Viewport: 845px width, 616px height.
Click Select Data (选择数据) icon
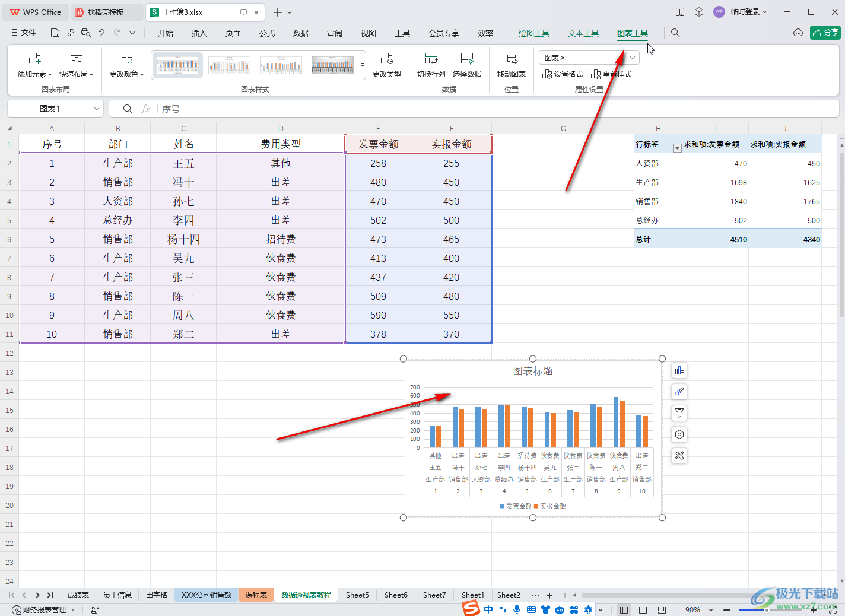tap(467, 65)
